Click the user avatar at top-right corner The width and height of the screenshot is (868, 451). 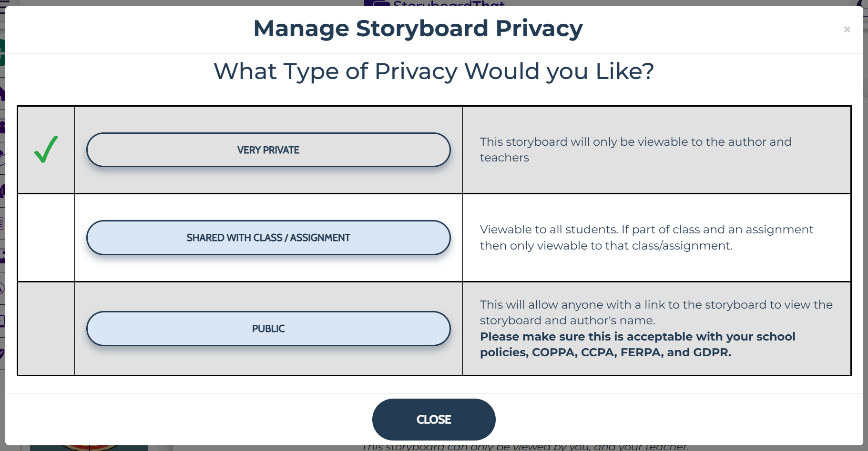pos(863,5)
